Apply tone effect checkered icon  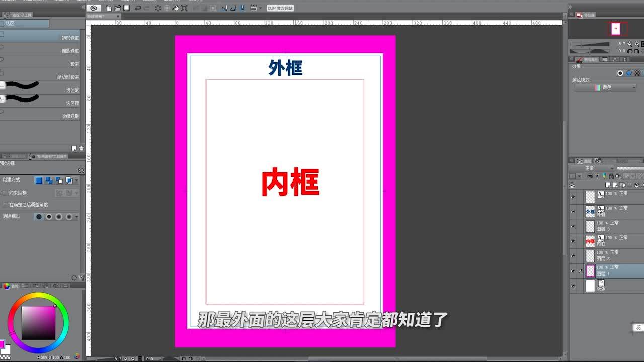pyautogui.click(x=638, y=73)
